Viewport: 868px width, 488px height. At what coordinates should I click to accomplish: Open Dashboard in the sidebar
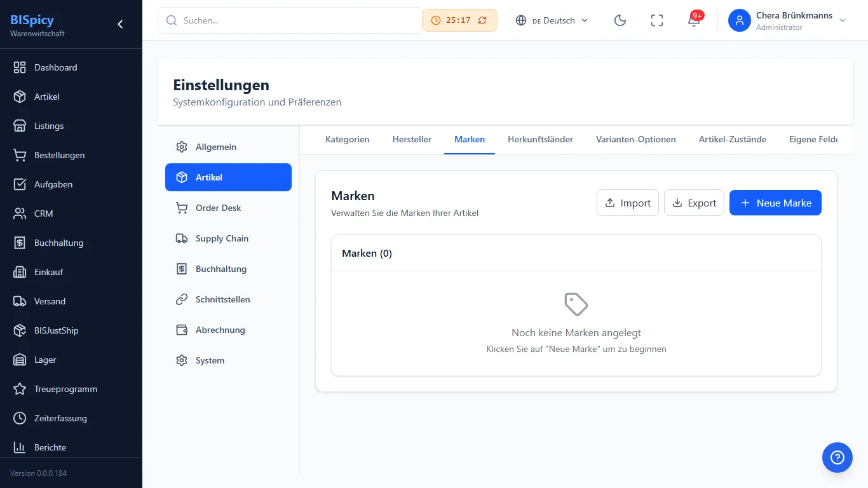click(71, 67)
